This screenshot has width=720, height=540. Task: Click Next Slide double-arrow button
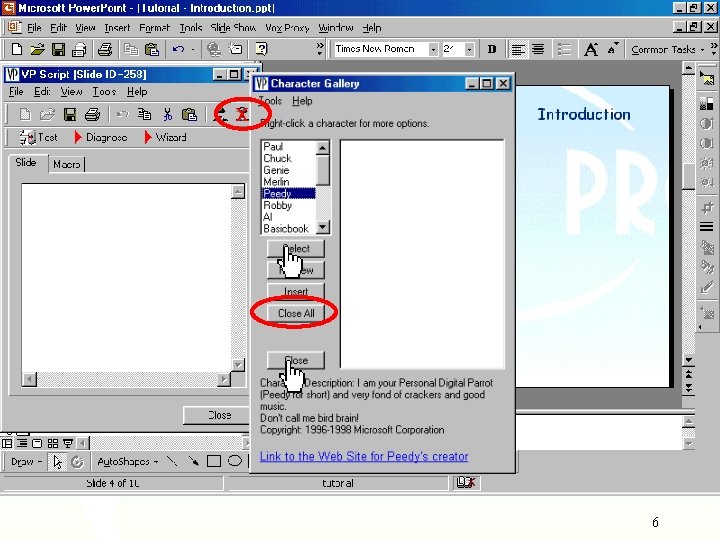[689, 388]
